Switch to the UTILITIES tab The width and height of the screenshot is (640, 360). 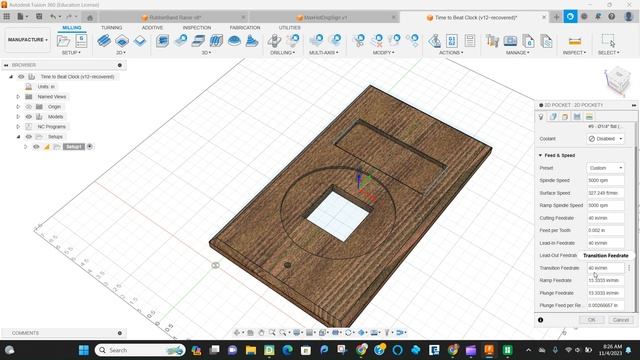(x=289, y=27)
